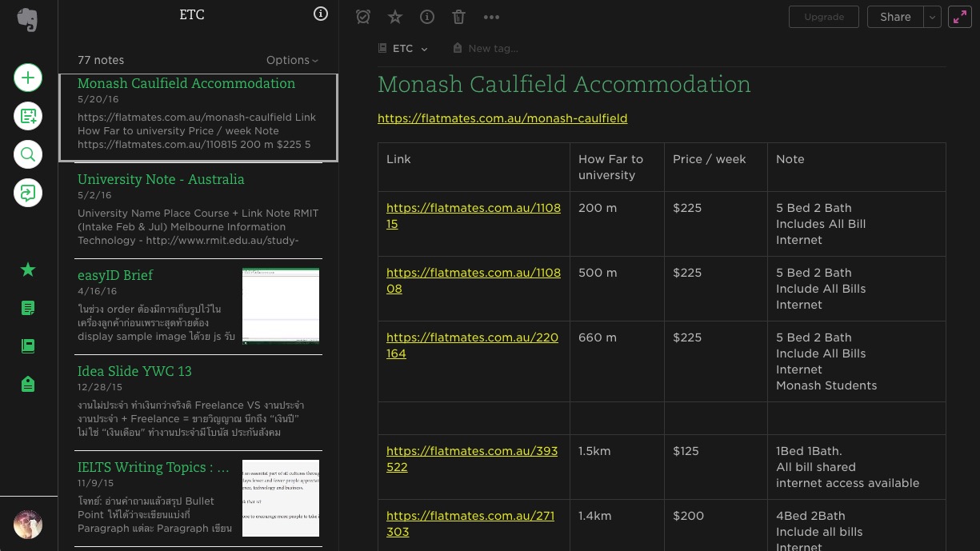Delete note with trash icon

(x=458, y=17)
